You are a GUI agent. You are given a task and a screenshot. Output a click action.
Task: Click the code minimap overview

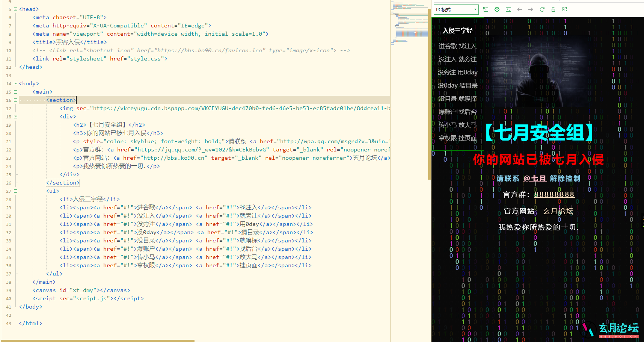[409, 23]
